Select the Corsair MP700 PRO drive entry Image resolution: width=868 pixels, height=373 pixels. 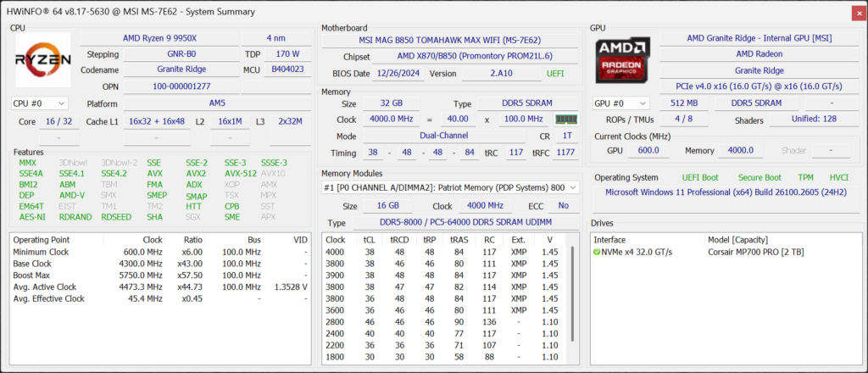point(755,253)
